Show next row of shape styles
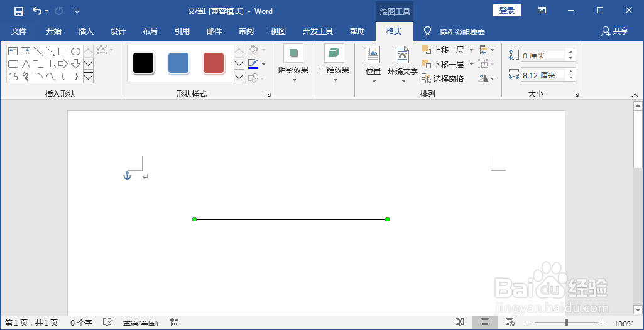Image resolution: width=644 pixels, height=330 pixels. [x=239, y=64]
